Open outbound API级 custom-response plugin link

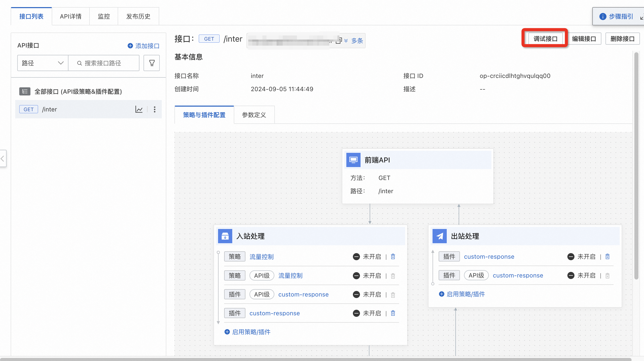[518, 275]
